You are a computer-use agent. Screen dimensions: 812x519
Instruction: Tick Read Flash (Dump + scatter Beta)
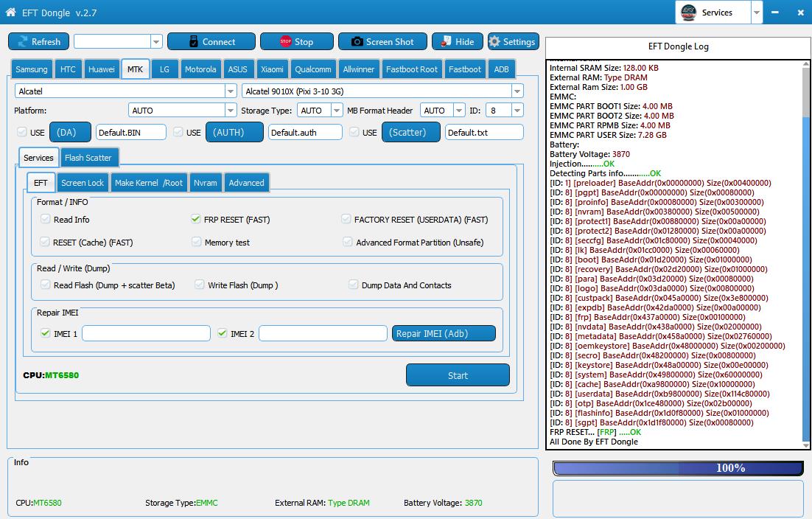point(45,285)
